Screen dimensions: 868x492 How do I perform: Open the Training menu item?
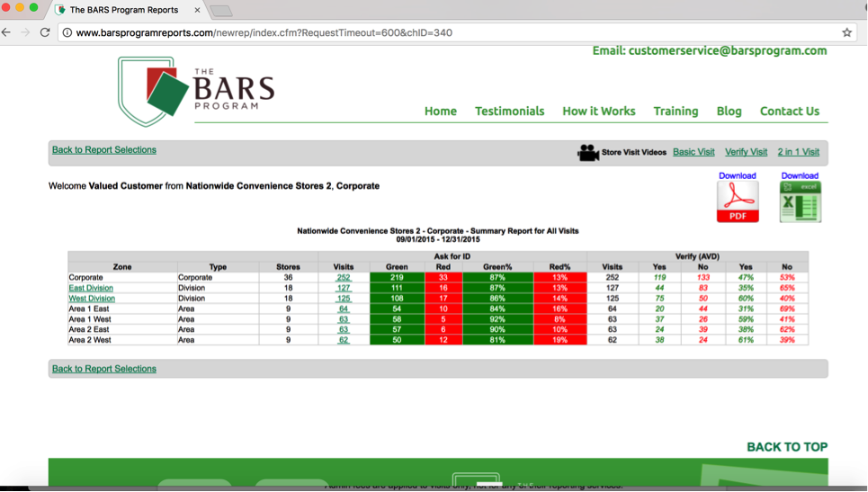pyautogui.click(x=676, y=112)
